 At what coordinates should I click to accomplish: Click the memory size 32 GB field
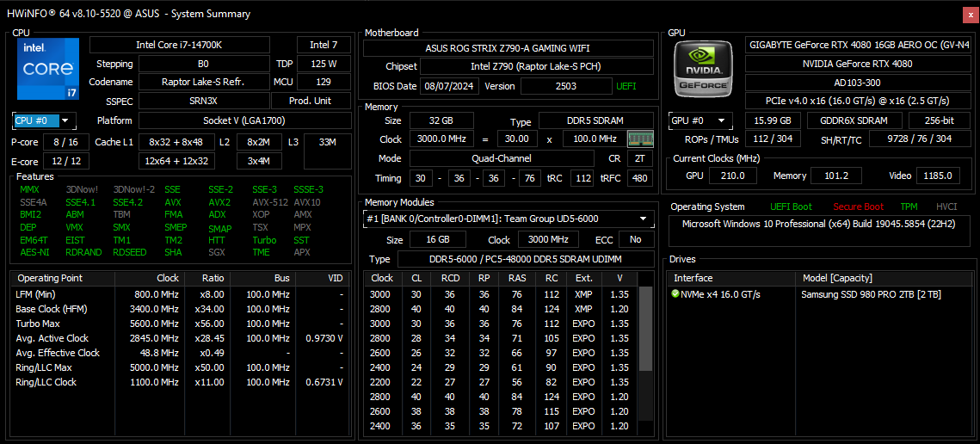coord(441,120)
